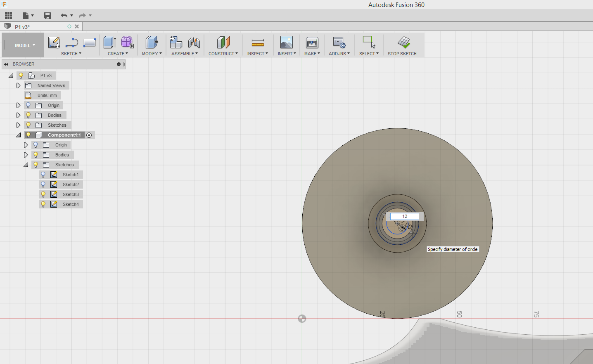Click the Add-Ins scripts icon
Image resolution: width=593 pixels, height=364 pixels.
[x=339, y=43]
